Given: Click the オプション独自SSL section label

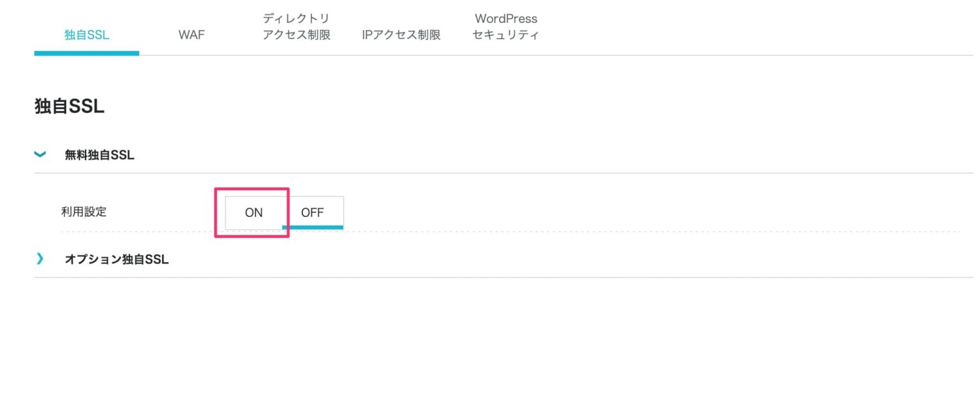Looking at the screenshot, I should tap(115, 259).
